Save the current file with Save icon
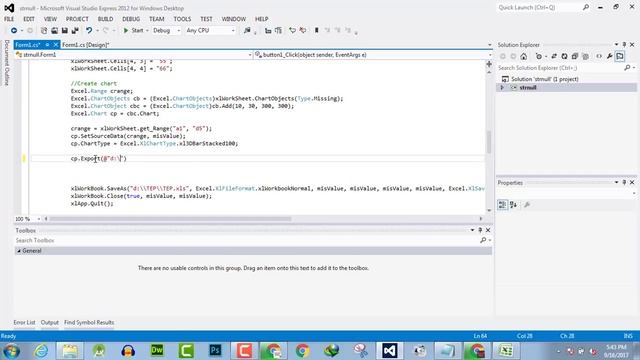Screen dimensions: 640x360 pos(64,31)
